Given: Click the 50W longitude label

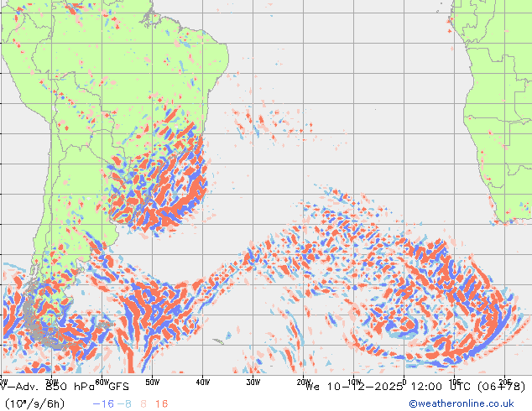Looking at the screenshot, I should pyautogui.click(x=152, y=382).
